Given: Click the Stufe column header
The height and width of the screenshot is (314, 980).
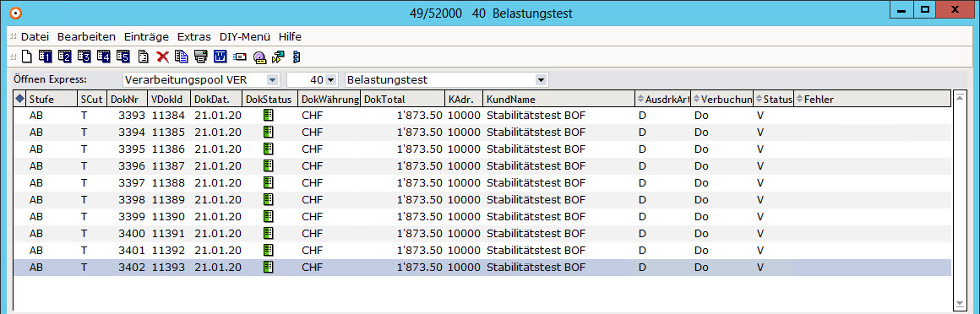Looking at the screenshot, I should 51,99.
